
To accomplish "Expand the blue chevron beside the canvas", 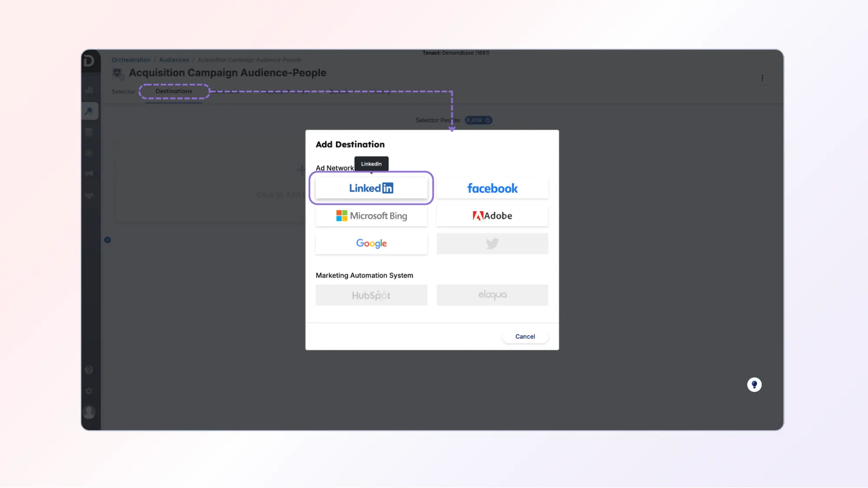I will pos(107,239).
